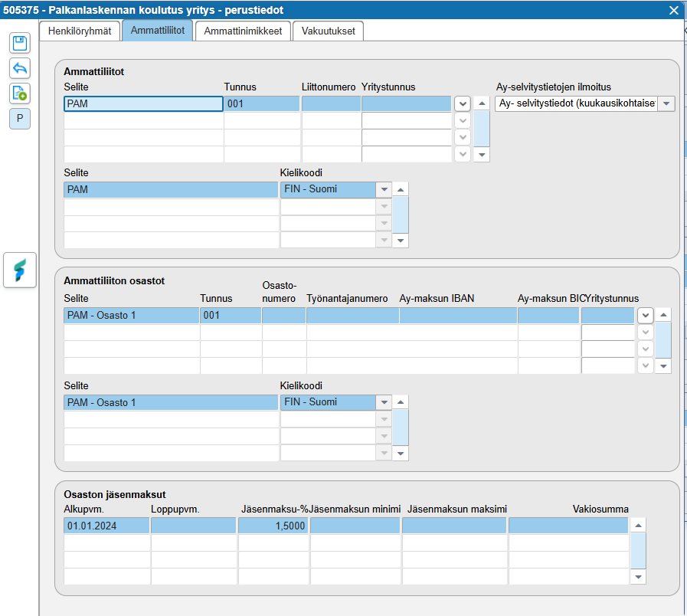Screen dimensions: 687x616
Task: Click scroll down arrow of PAM language list
Action: (401, 241)
